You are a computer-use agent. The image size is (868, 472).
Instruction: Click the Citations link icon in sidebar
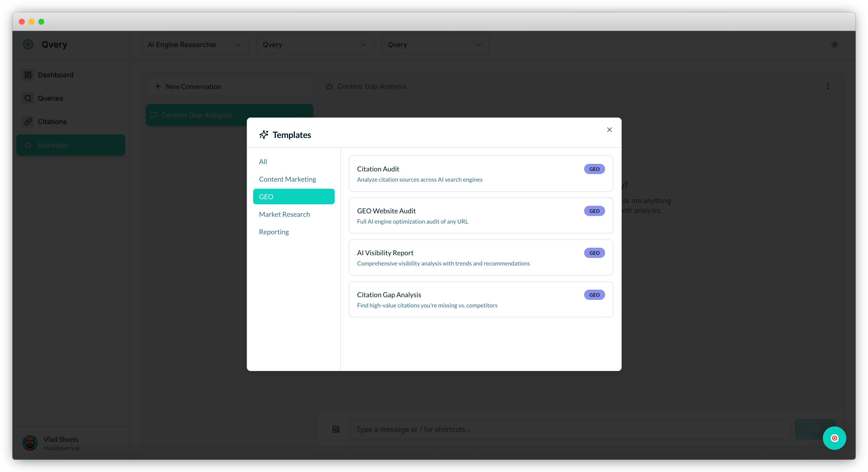[28, 121]
